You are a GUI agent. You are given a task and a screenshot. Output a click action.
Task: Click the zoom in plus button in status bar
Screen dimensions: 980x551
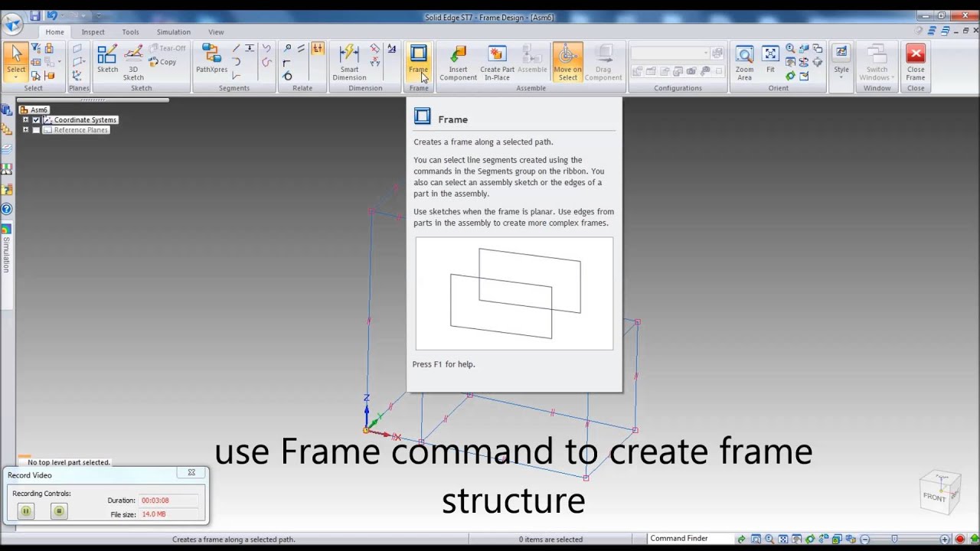click(945, 540)
